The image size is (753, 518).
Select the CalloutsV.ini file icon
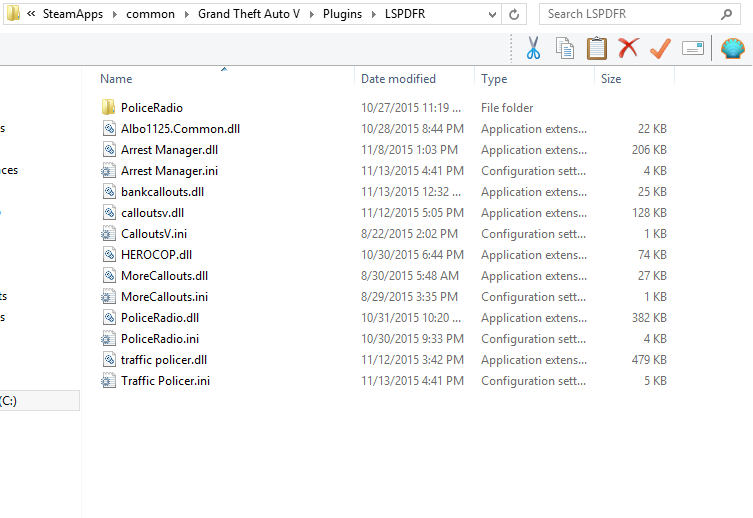(x=108, y=233)
